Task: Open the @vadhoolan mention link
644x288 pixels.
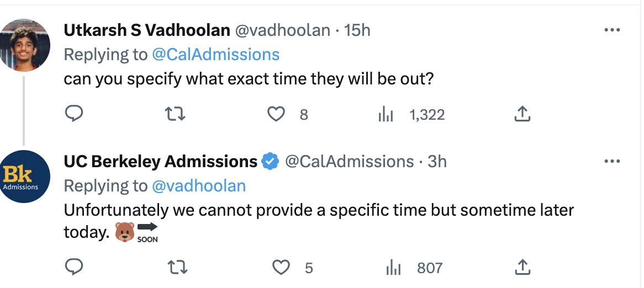Action: (199, 185)
